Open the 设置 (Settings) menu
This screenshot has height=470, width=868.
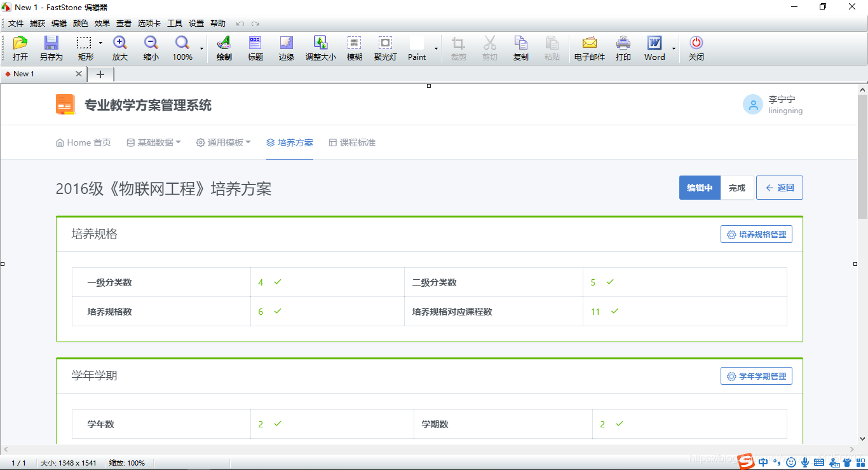[x=196, y=24]
